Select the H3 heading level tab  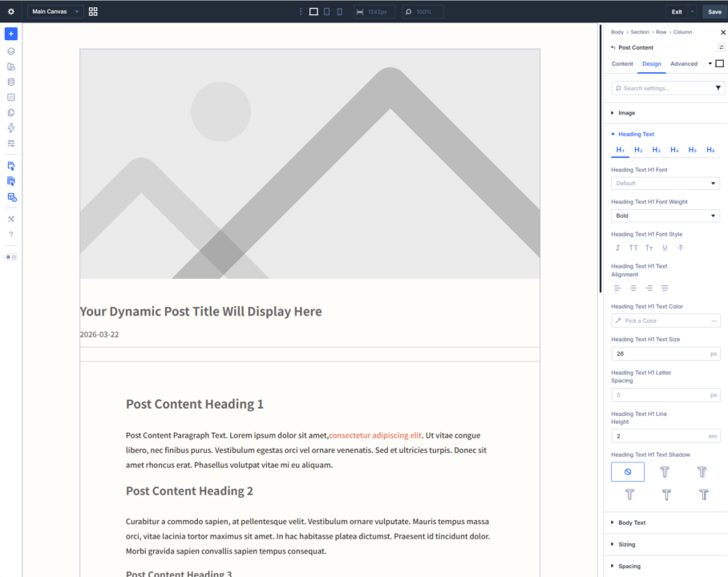click(656, 150)
